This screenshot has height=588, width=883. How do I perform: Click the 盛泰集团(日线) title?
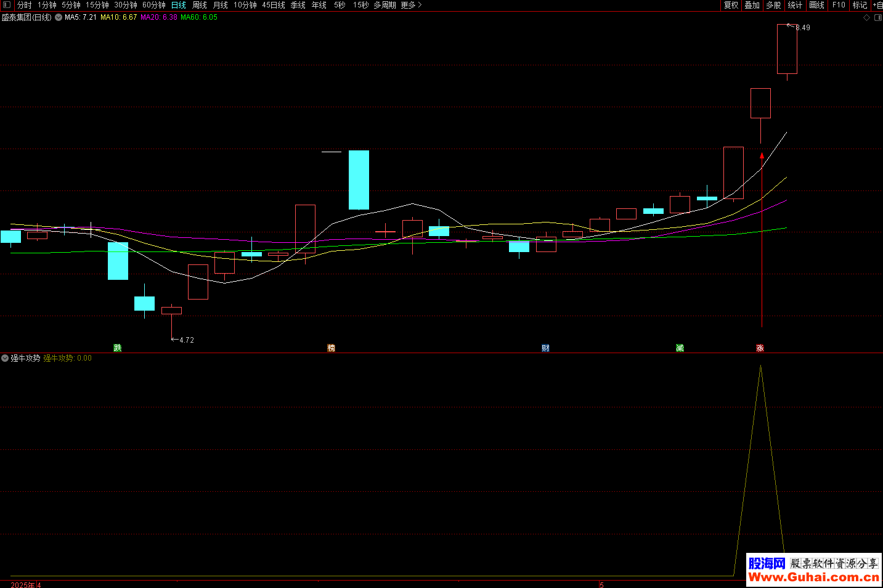click(x=27, y=17)
